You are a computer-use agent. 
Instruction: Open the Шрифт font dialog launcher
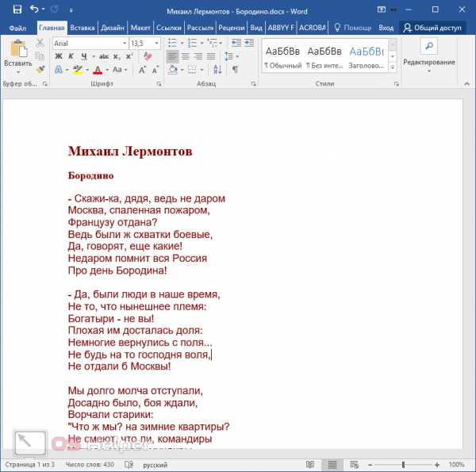159,84
